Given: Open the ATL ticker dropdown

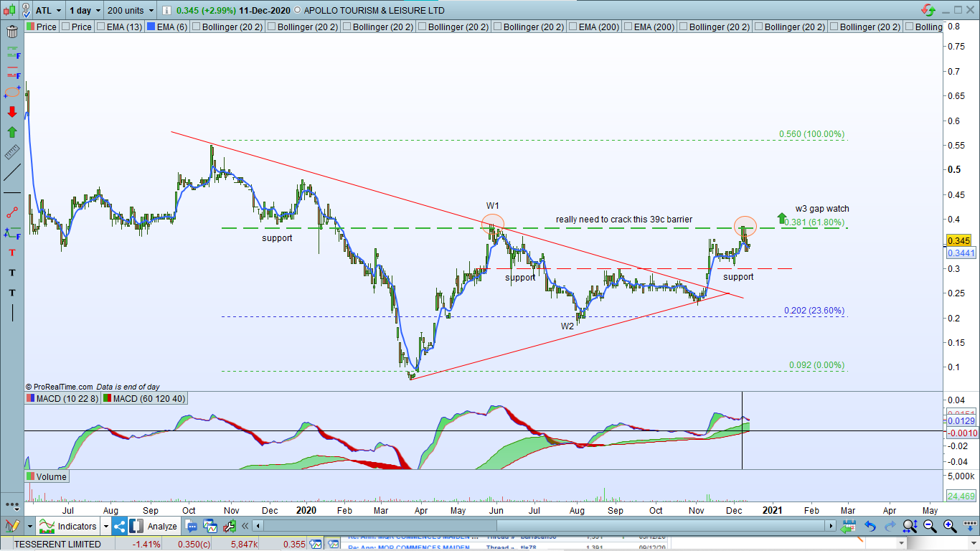Looking at the screenshot, I should point(58,10).
